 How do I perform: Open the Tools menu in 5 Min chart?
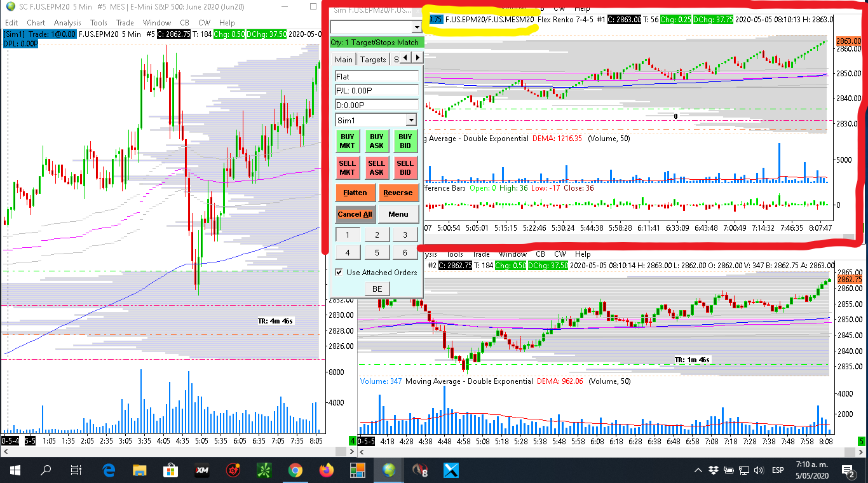pos(98,23)
